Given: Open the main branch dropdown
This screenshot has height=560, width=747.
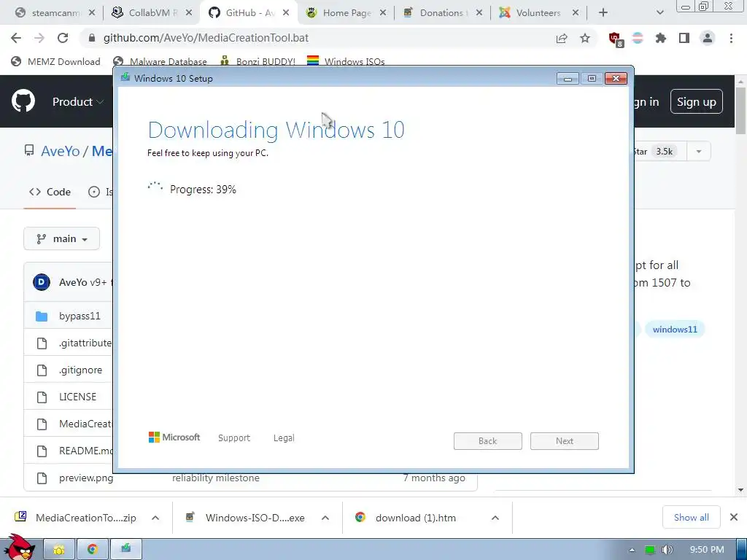Looking at the screenshot, I should [x=61, y=238].
